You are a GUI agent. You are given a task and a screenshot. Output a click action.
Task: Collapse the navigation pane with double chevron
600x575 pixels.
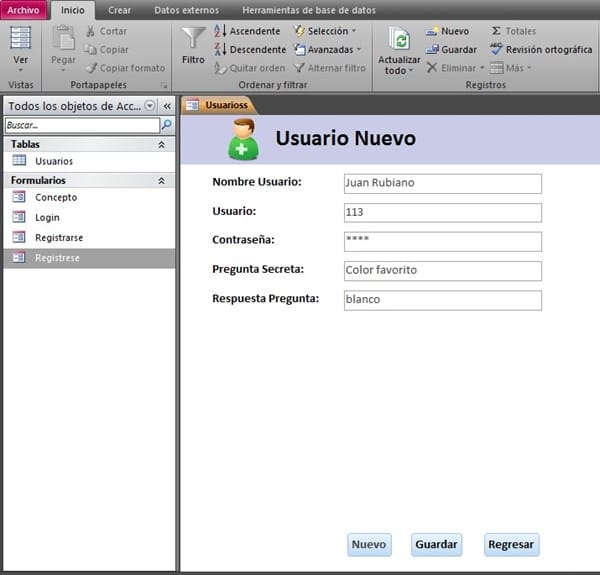coord(167,106)
